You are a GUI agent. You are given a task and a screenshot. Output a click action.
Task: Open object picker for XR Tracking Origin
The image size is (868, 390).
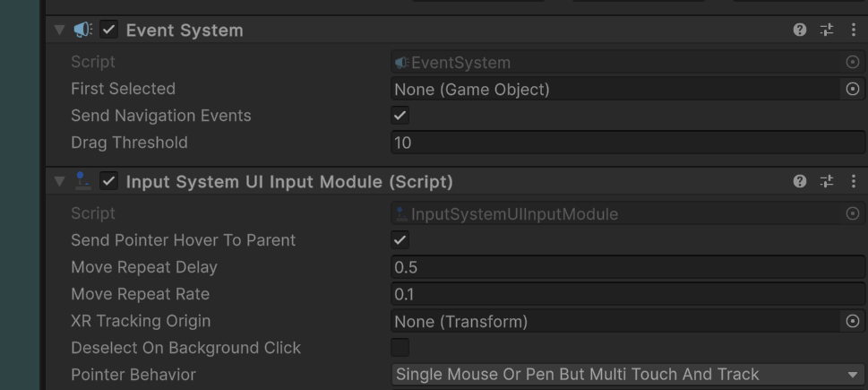coord(853,321)
